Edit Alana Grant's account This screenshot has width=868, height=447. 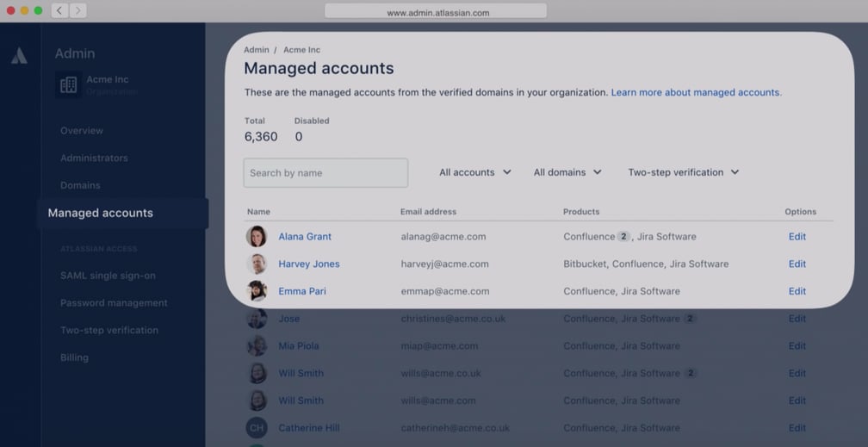797,237
